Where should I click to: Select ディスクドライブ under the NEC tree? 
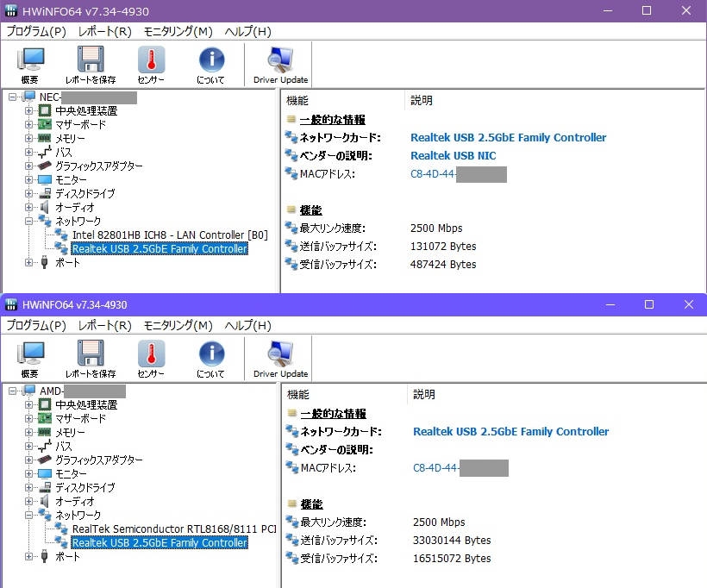(84, 193)
